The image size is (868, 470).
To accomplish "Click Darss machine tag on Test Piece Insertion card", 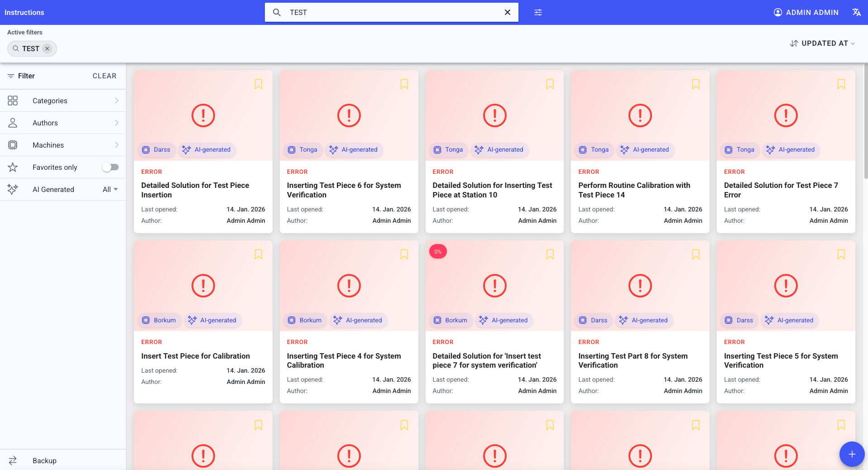I will 157,150.
